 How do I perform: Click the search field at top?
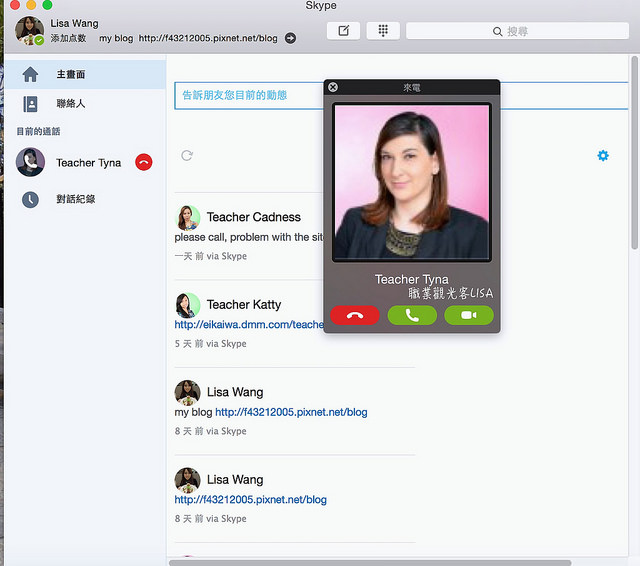click(517, 32)
